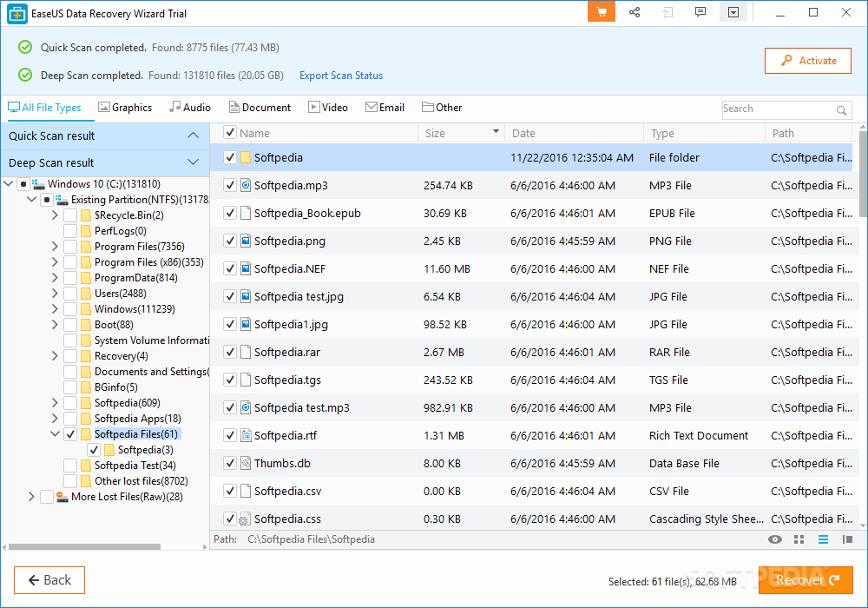Switch to the Audio tab

tap(190, 108)
